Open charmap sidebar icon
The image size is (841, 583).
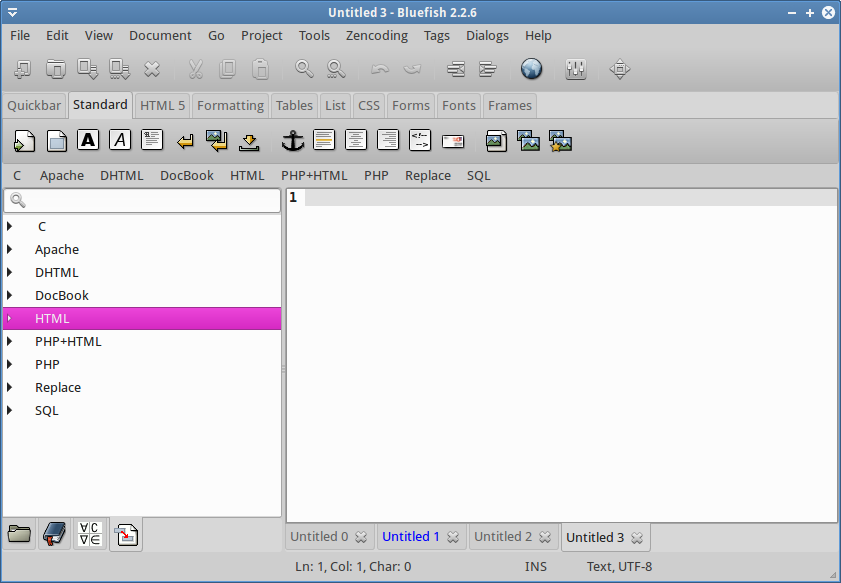tap(90, 534)
